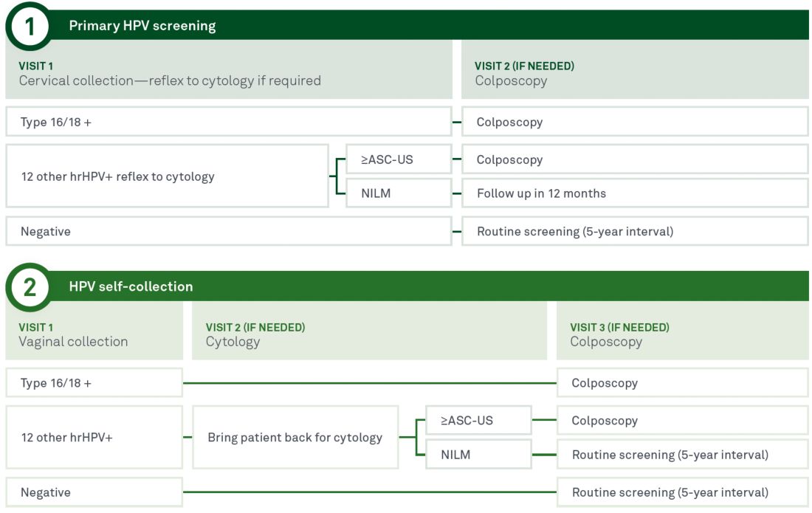Click the Visit 2 Cytology heading
Image resolution: width=812 pixels, height=513 pixels.
pyautogui.click(x=255, y=335)
